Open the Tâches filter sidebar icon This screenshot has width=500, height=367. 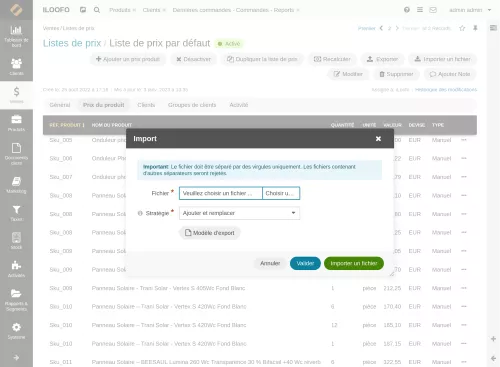pyautogui.click(x=16, y=213)
